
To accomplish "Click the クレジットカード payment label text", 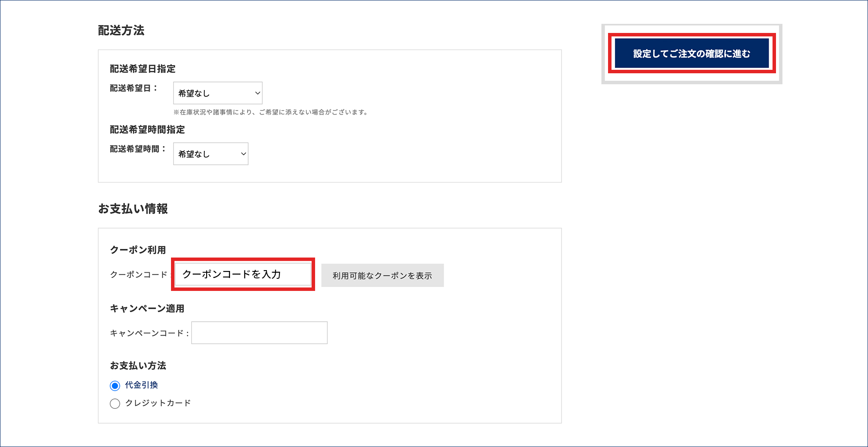I will 158,403.
